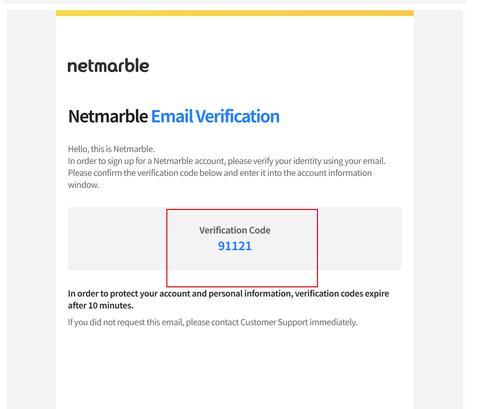The height and width of the screenshot is (409, 500).
Task: Click the yellow banner bar above the email
Action: pos(235,13)
